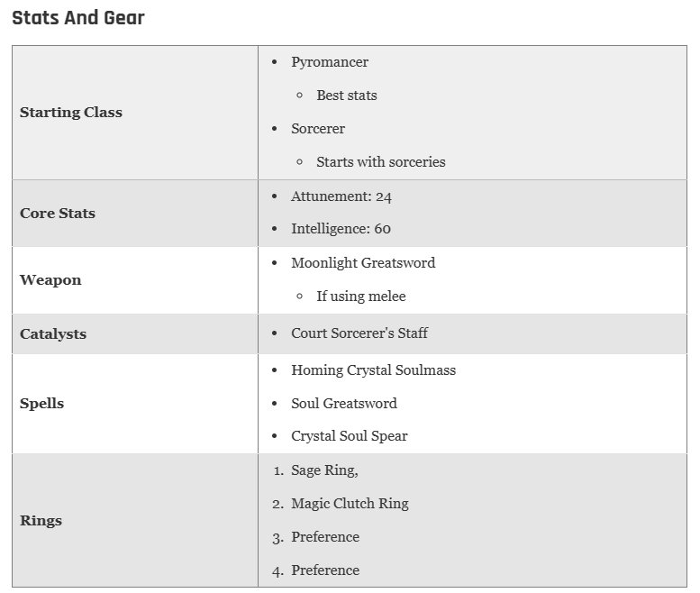
Task: Click the Catalysts row label
Action: [53, 334]
